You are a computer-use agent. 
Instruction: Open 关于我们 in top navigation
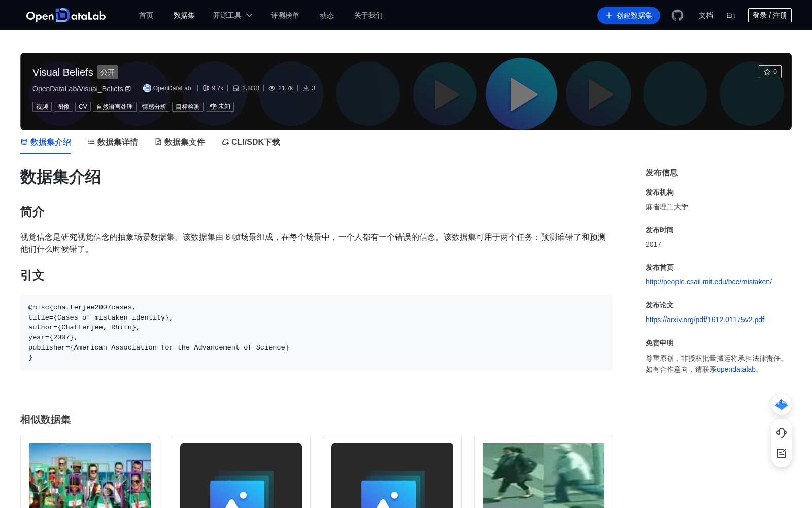tap(368, 15)
